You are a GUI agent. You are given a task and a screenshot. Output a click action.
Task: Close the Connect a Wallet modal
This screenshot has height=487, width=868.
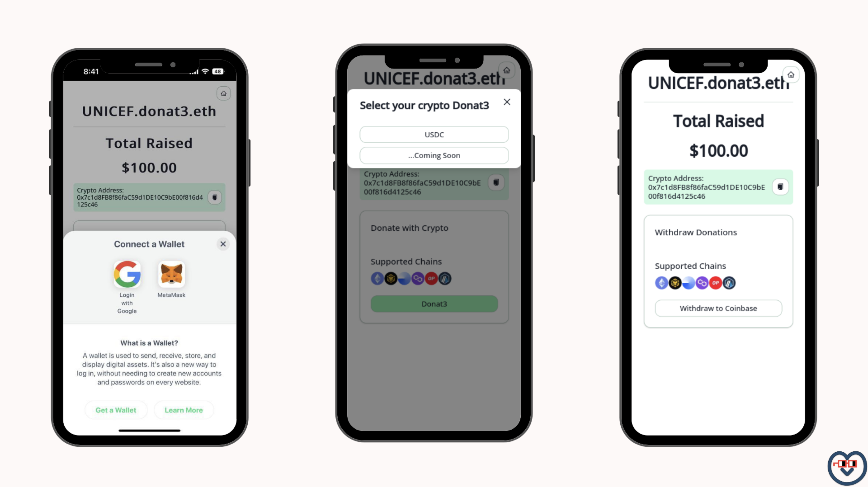click(x=223, y=244)
